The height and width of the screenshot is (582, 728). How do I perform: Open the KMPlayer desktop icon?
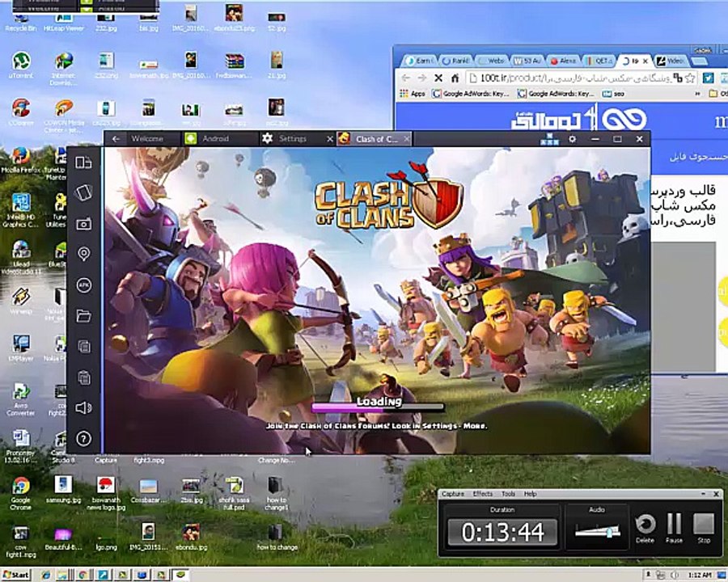point(20,348)
